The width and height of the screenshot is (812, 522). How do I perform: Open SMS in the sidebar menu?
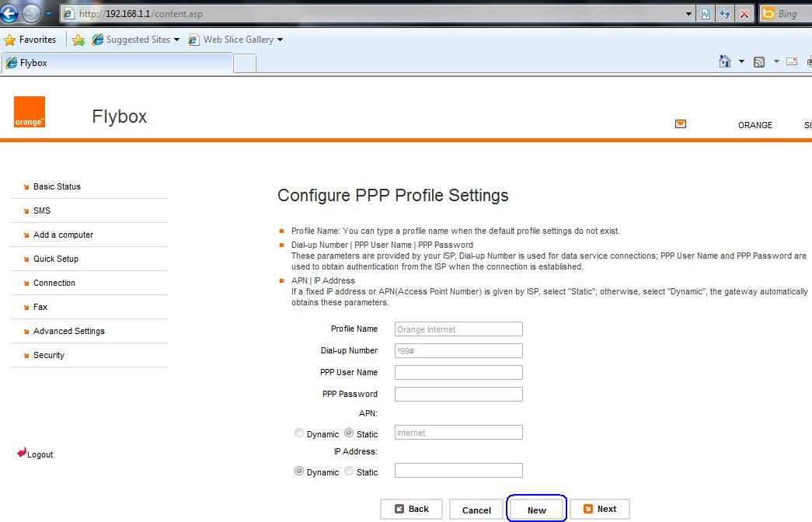click(x=42, y=211)
